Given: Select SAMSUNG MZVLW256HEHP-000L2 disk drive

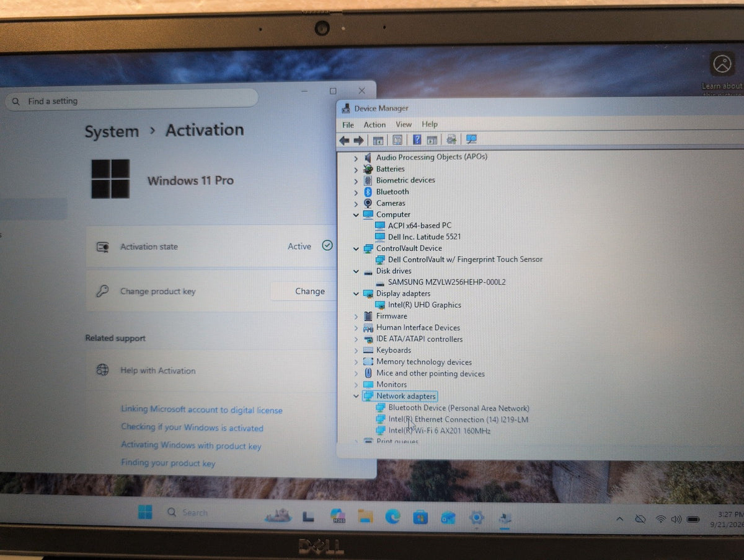Looking at the screenshot, I should (x=446, y=282).
